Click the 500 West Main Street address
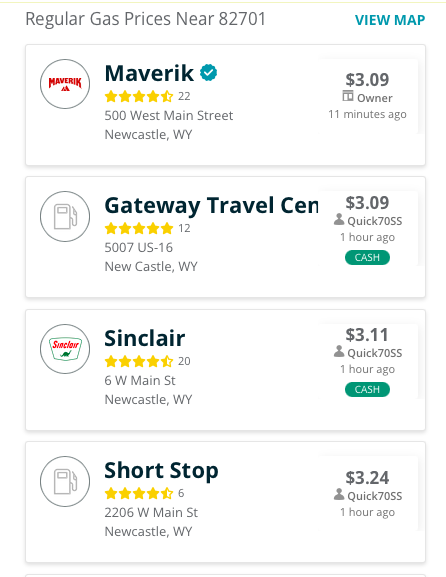This screenshot has height=577, width=446. [x=169, y=116]
